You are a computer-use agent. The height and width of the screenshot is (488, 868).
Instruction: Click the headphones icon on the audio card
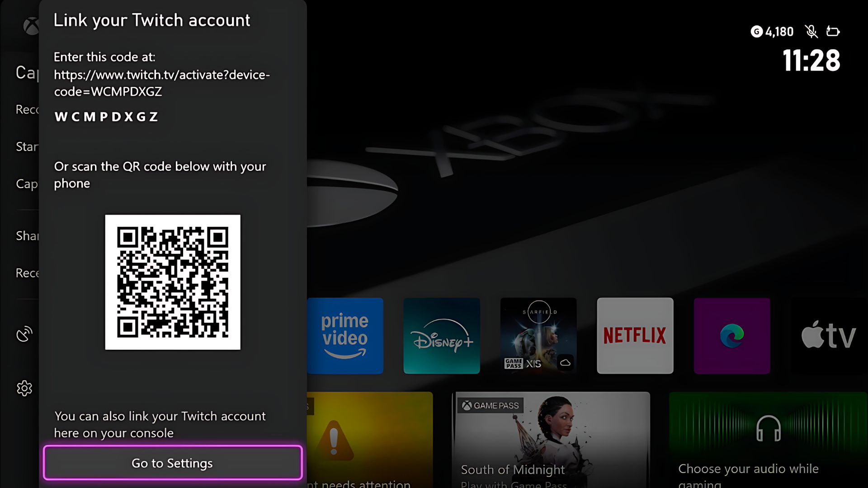click(769, 428)
